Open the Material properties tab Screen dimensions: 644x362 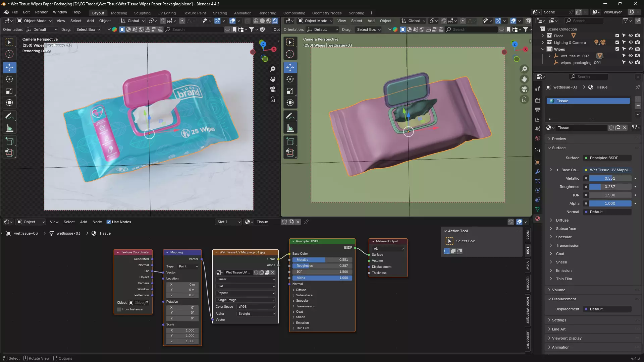coord(538,219)
